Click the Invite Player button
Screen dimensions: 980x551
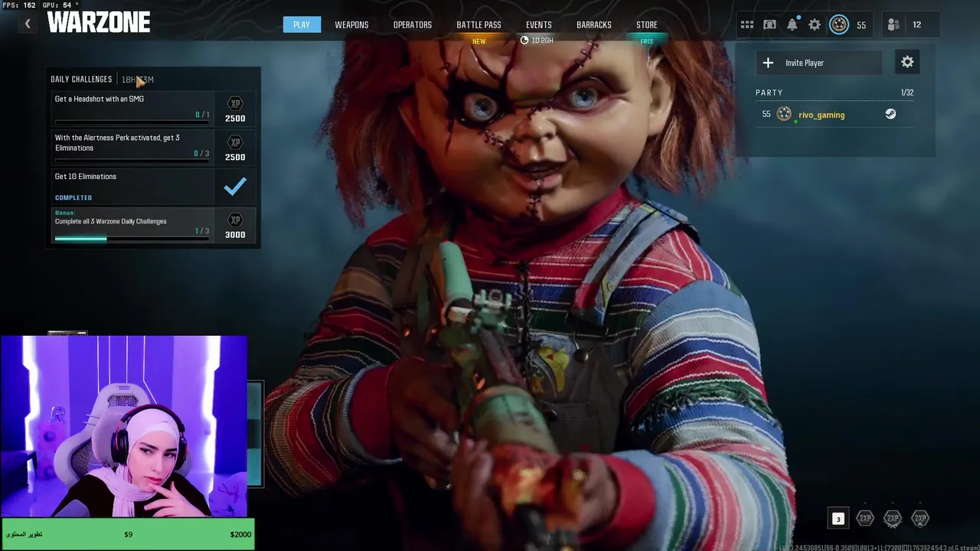[x=819, y=63]
